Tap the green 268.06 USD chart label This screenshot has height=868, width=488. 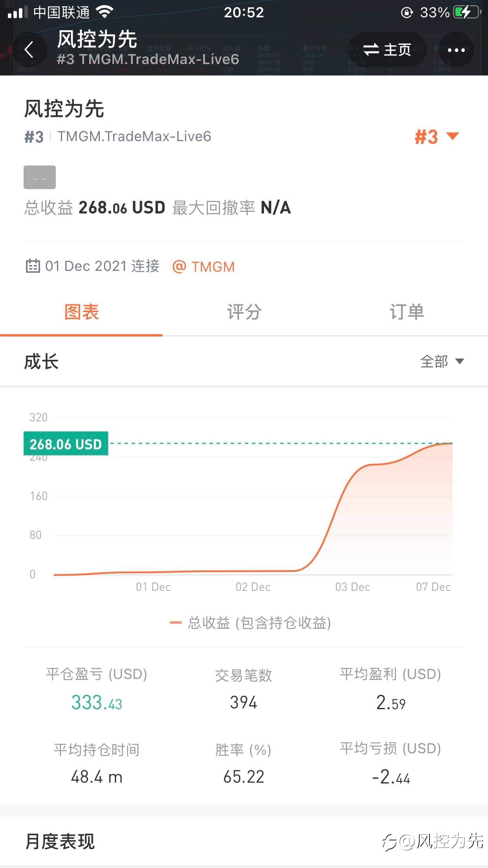[66, 444]
